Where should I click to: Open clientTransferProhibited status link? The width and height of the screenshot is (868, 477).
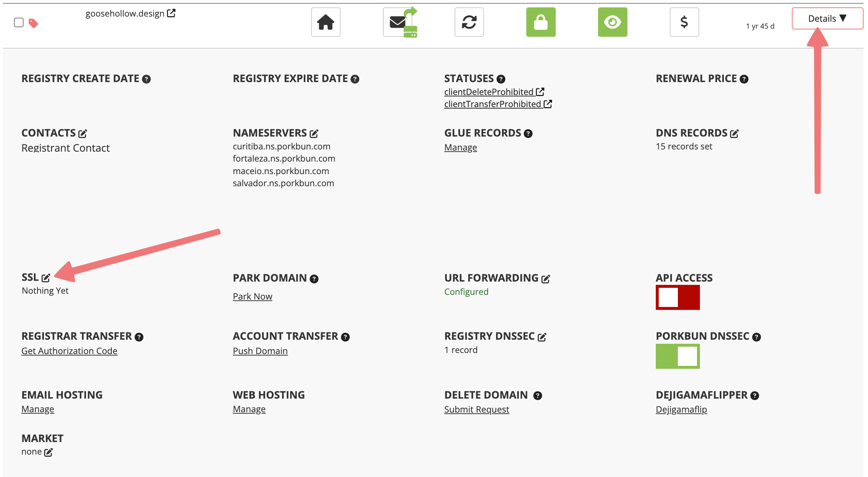[493, 104]
